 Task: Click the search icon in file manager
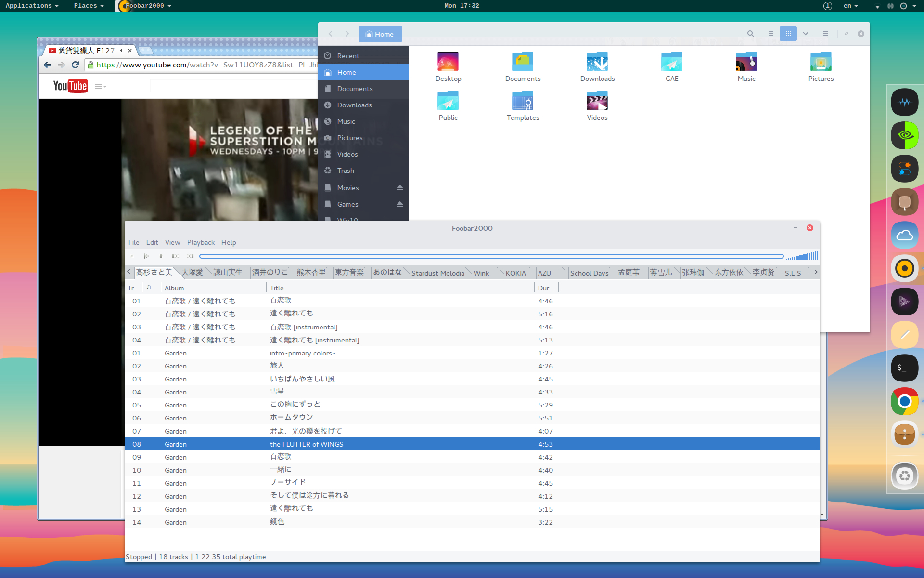750,34
